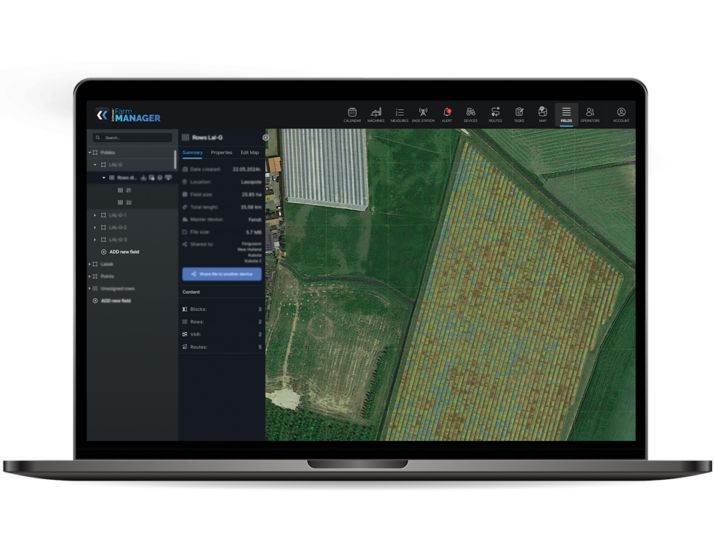The width and height of the screenshot is (714, 536).
Task: Open the Machines section icon
Action: coord(376,114)
